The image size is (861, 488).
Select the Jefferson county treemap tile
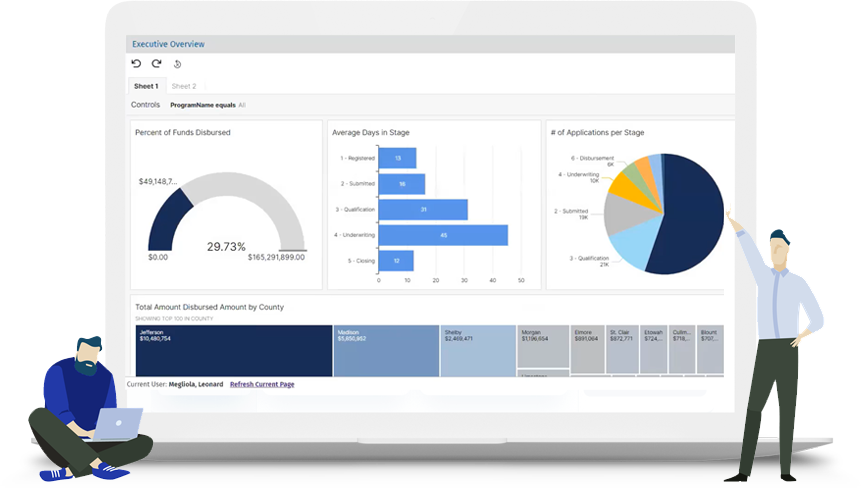[x=234, y=350]
